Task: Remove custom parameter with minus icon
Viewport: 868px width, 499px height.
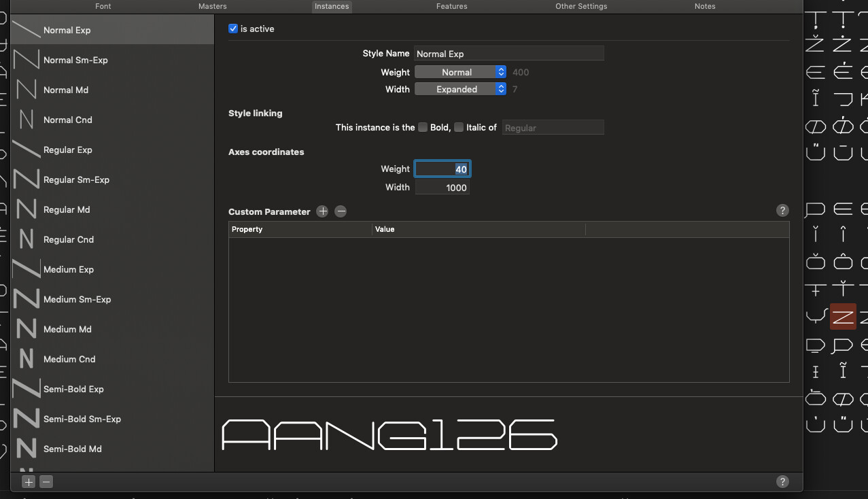Action: 341,211
